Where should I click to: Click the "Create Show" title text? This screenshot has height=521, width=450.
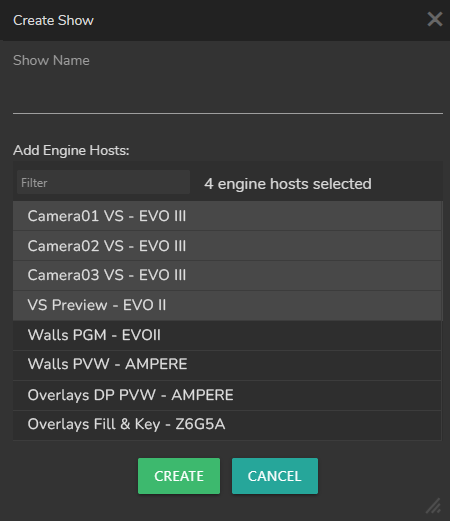pos(53,20)
